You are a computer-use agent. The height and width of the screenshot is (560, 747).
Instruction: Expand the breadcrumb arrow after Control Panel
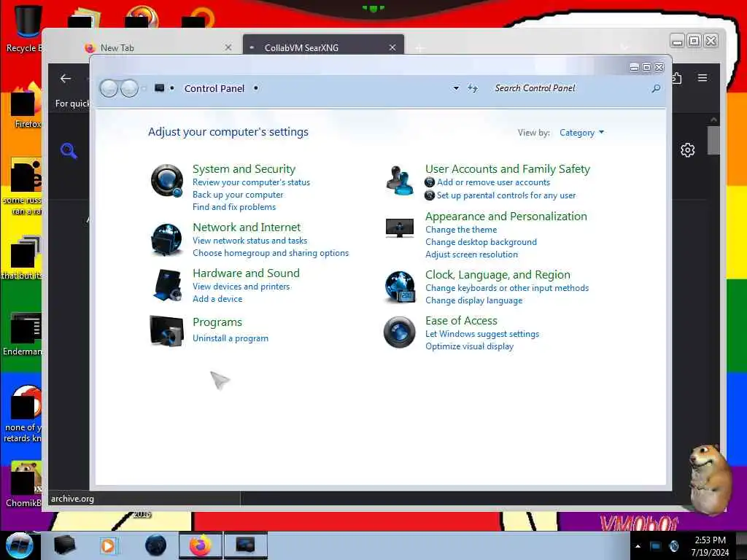(256, 88)
